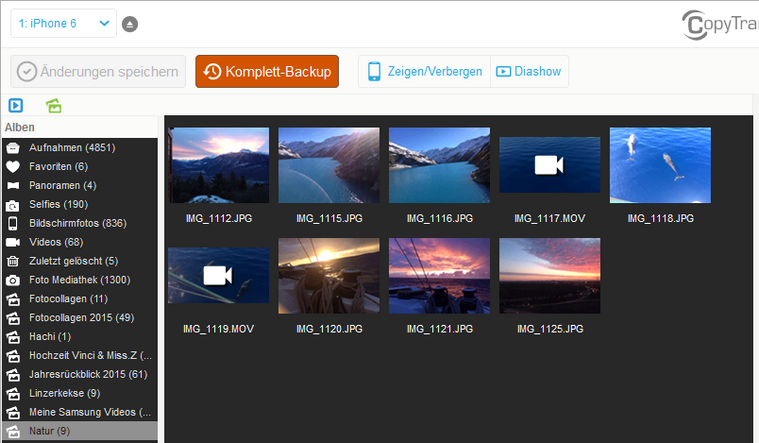
Task: Click the IMG_1115.JPG file name
Action: 329,218
